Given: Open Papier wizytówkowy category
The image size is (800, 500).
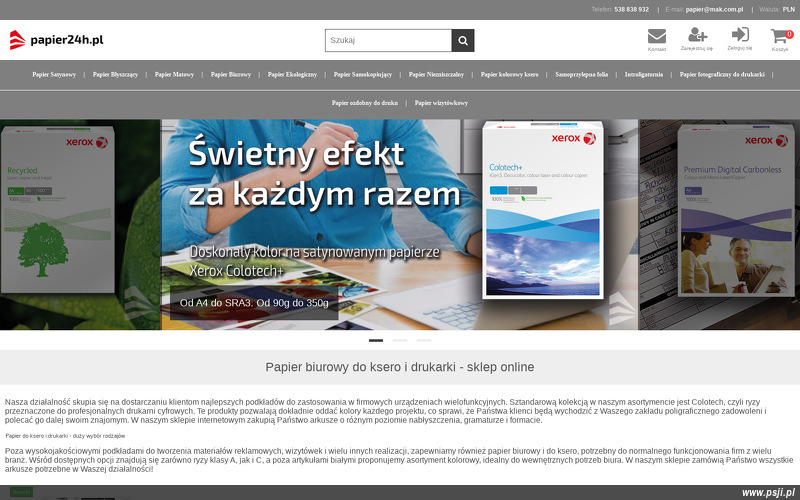Looking at the screenshot, I should [x=441, y=103].
